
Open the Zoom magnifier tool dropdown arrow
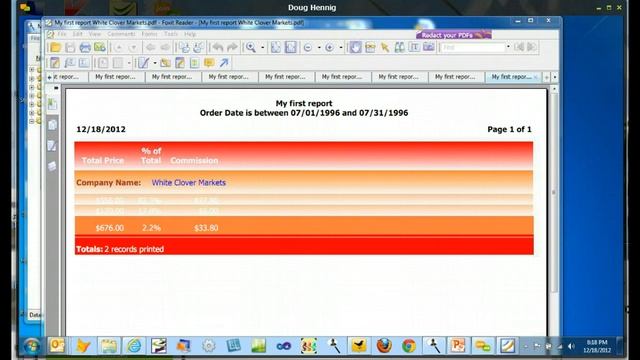pyautogui.click(x=262, y=48)
